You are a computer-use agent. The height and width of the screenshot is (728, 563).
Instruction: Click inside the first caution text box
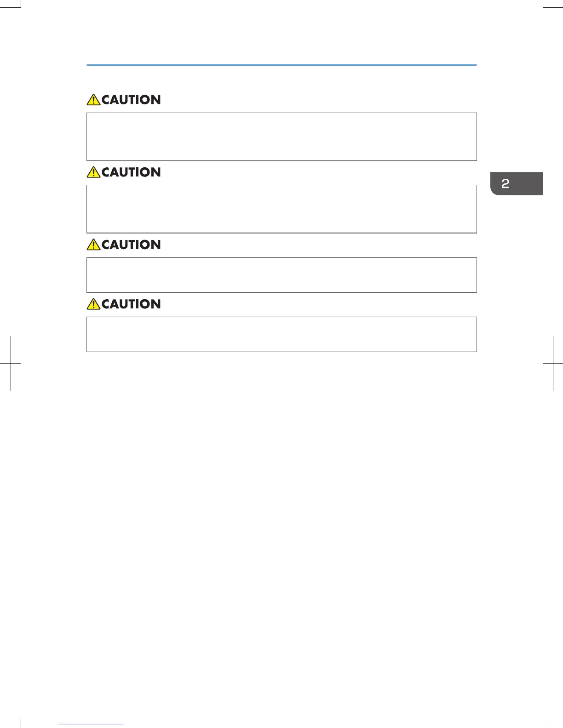click(x=281, y=136)
